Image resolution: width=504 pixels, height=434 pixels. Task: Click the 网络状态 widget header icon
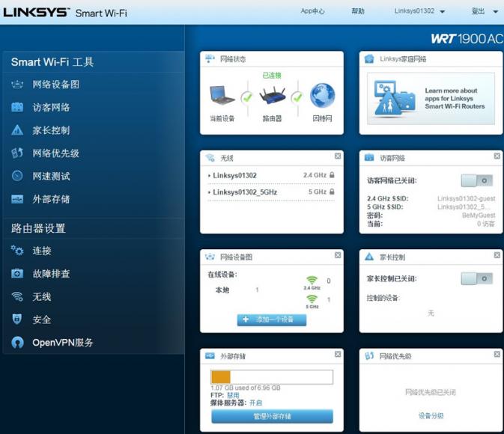(x=210, y=59)
